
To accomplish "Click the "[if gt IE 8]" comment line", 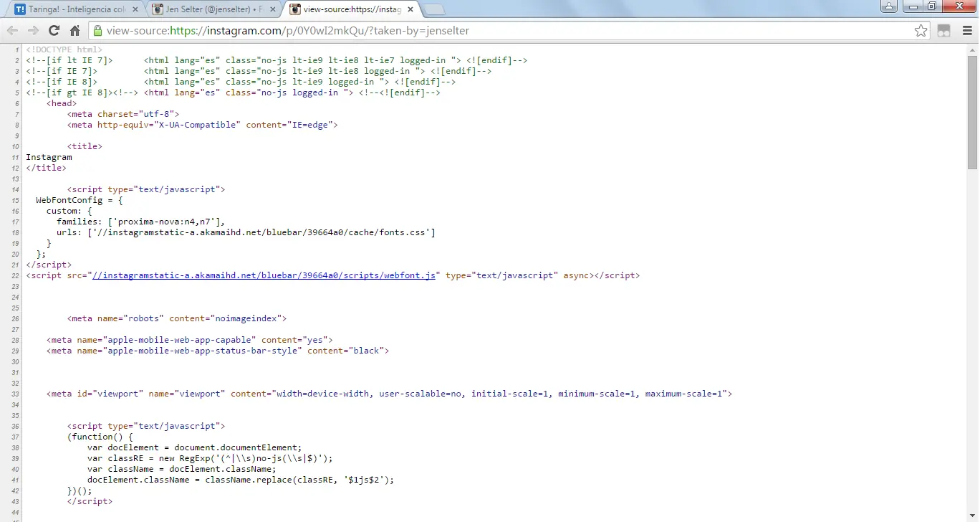I will tap(234, 92).
